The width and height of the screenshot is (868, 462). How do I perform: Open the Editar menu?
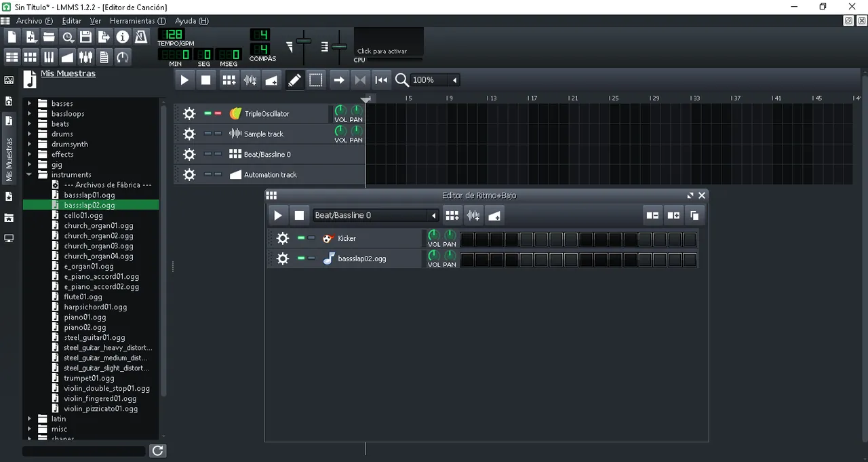click(x=71, y=21)
